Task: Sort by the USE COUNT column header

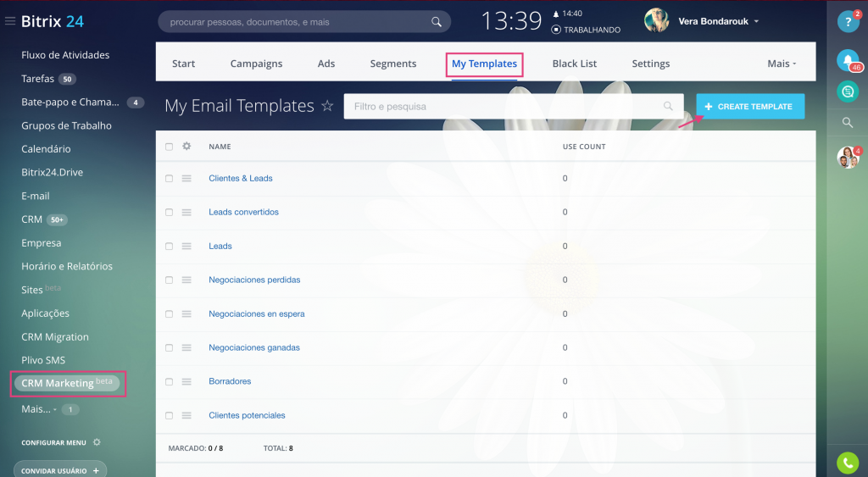Action: pyautogui.click(x=584, y=147)
